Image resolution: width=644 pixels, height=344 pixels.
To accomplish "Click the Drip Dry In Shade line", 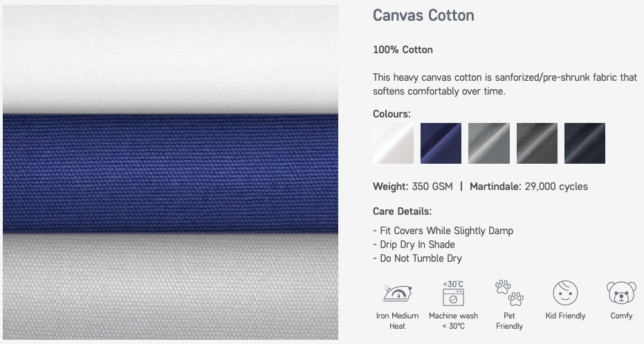I will (x=414, y=245).
